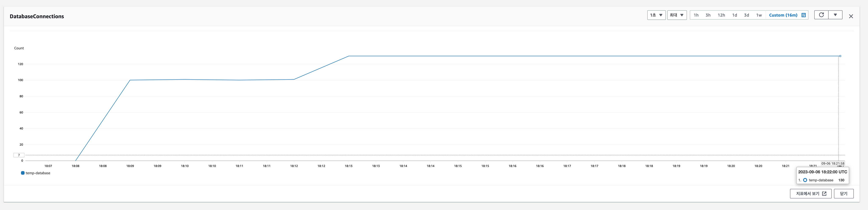Click the 지표에서 보기 button
868x210 pixels.
[810, 193]
